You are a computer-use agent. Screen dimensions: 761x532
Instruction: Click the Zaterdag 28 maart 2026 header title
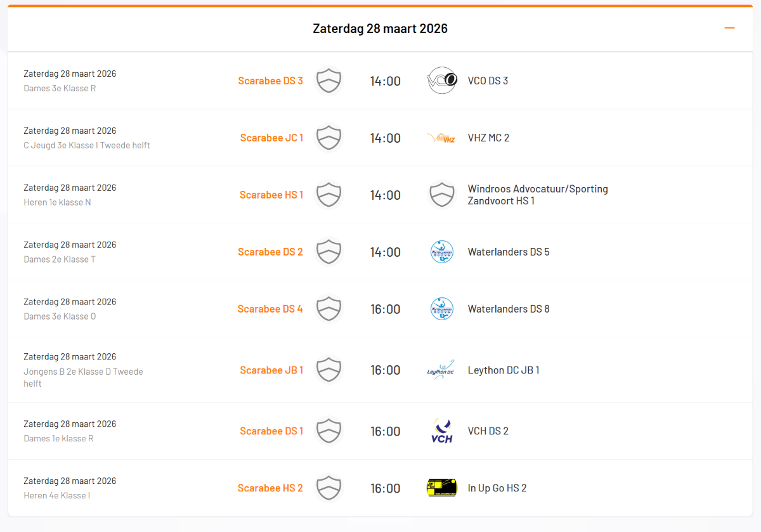coord(380,29)
